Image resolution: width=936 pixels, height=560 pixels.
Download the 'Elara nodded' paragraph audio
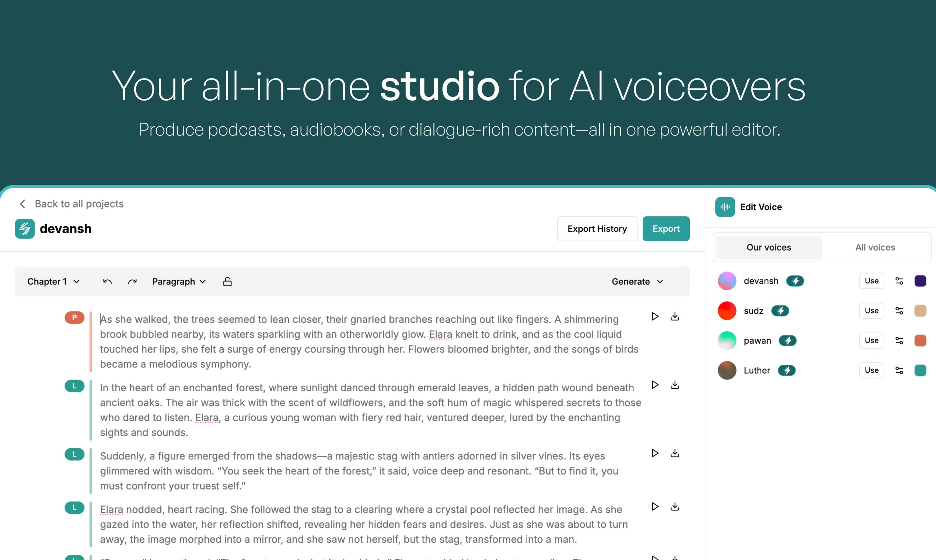675,507
